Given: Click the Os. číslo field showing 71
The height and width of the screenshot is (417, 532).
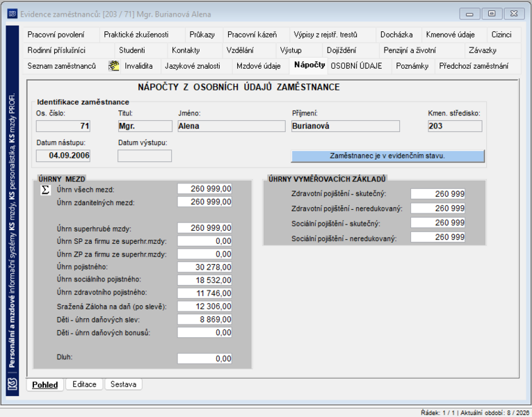Looking at the screenshot, I should (63, 126).
